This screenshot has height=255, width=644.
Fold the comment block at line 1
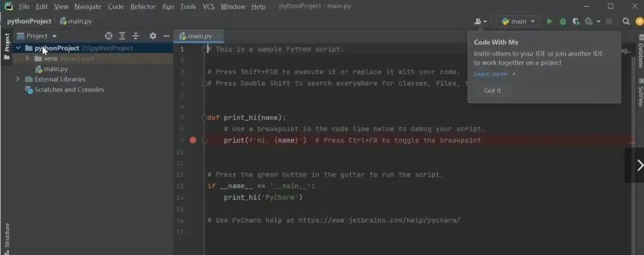pos(204,49)
